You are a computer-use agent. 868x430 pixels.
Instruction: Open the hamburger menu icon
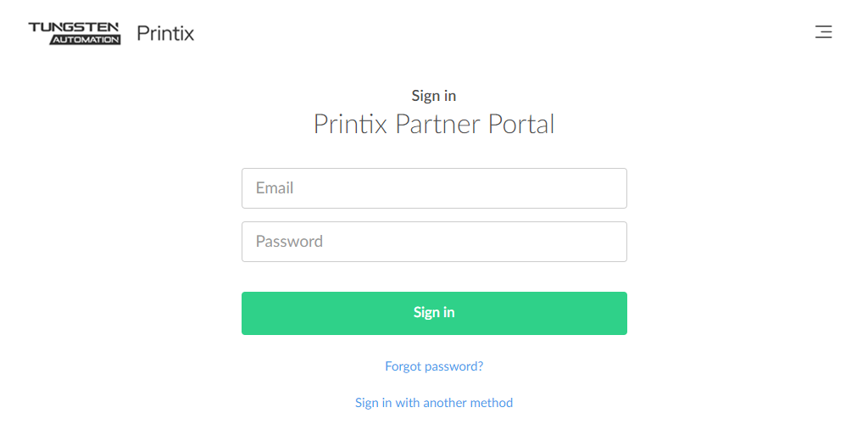823,33
